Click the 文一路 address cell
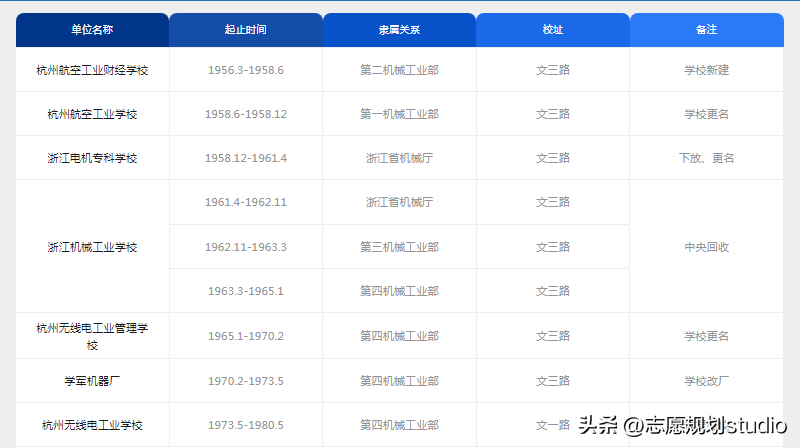The height and width of the screenshot is (448, 800). click(553, 425)
